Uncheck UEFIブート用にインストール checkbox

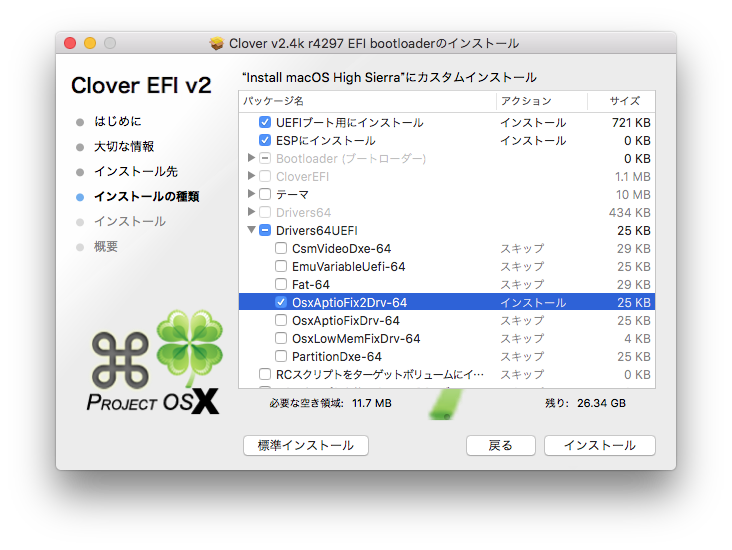pyautogui.click(x=265, y=122)
